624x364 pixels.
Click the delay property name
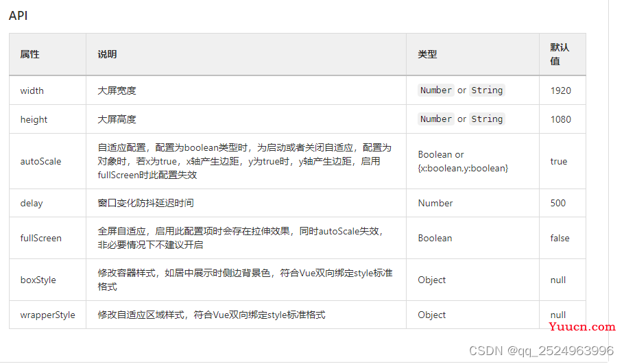pyautogui.click(x=32, y=203)
